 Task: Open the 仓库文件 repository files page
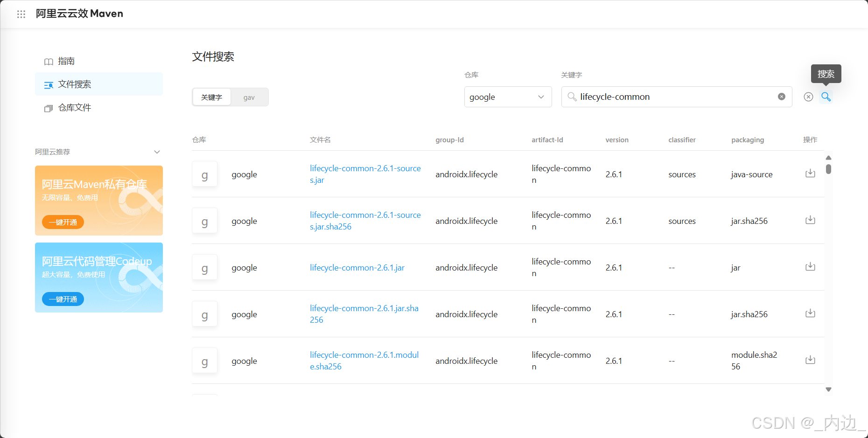[99, 108]
